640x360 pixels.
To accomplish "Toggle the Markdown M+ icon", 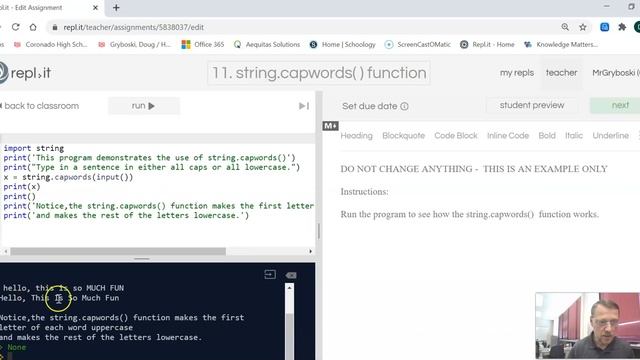I will 330,126.
